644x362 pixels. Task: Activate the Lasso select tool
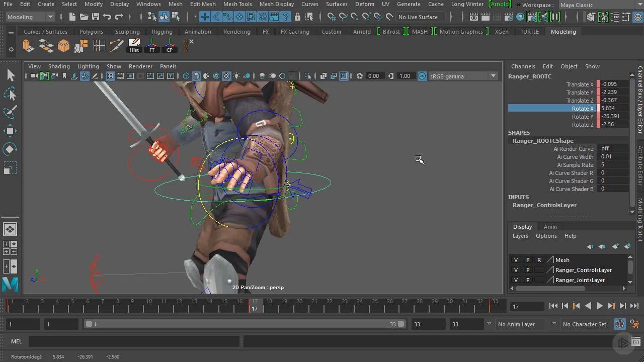(10, 94)
